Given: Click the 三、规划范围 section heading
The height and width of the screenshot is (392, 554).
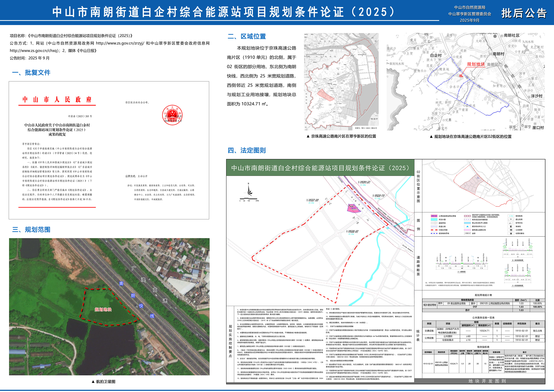Looking at the screenshot, I should (x=31, y=229).
